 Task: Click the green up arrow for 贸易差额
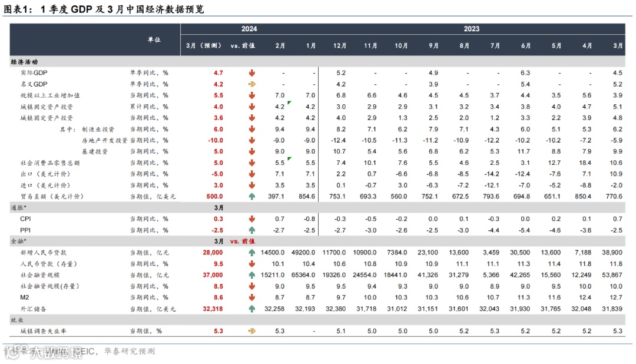tap(252, 196)
